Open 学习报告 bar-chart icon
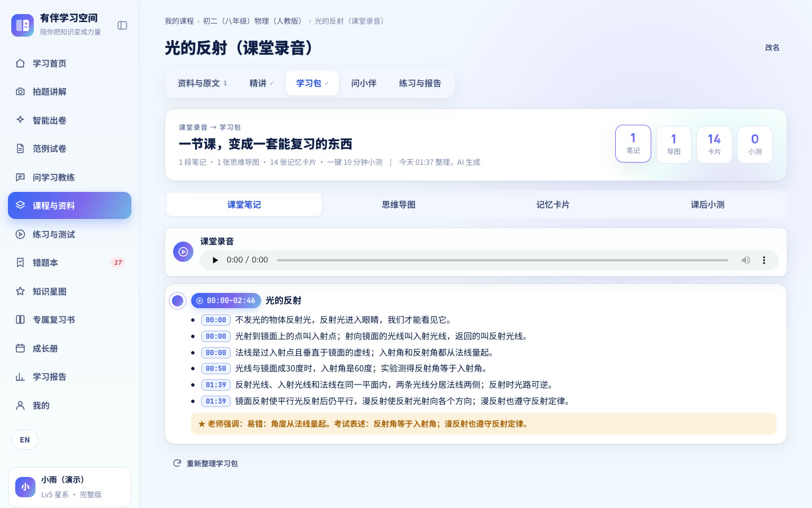The image size is (812, 508). [20, 376]
